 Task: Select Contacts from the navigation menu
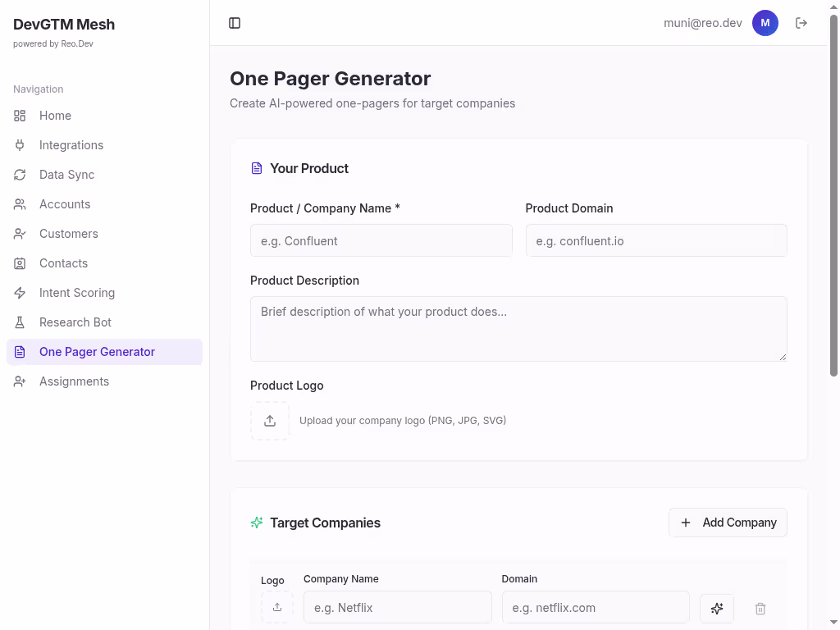pyautogui.click(x=63, y=262)
